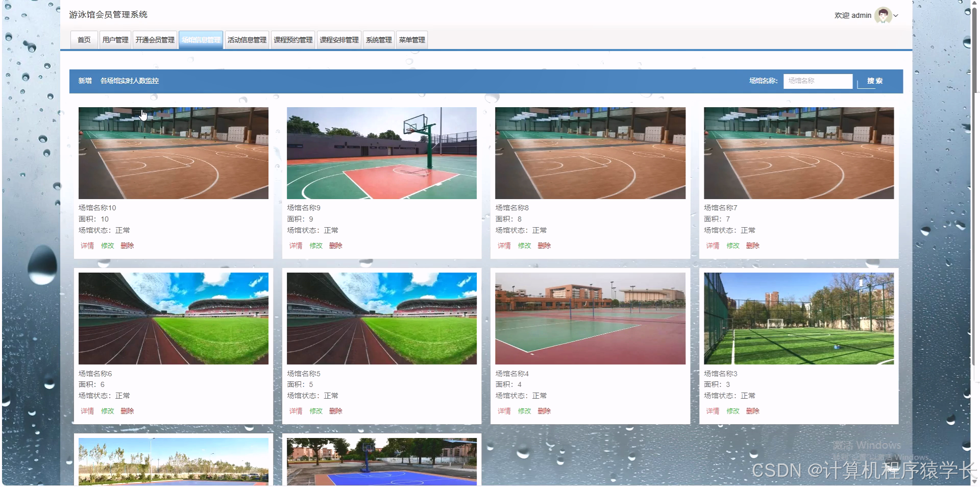Open the 首页 tab
This screenshot has height=487, width=980.
tap(84, 40)
